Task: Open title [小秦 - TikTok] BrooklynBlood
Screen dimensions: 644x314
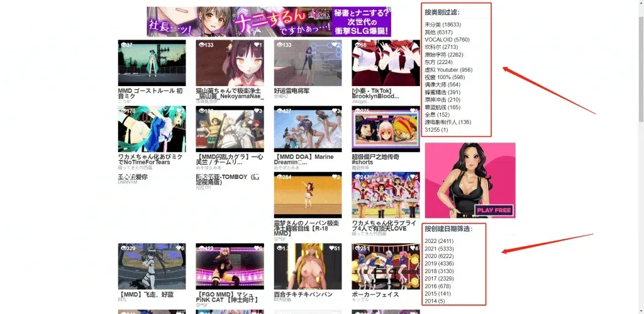Action: 375,94
